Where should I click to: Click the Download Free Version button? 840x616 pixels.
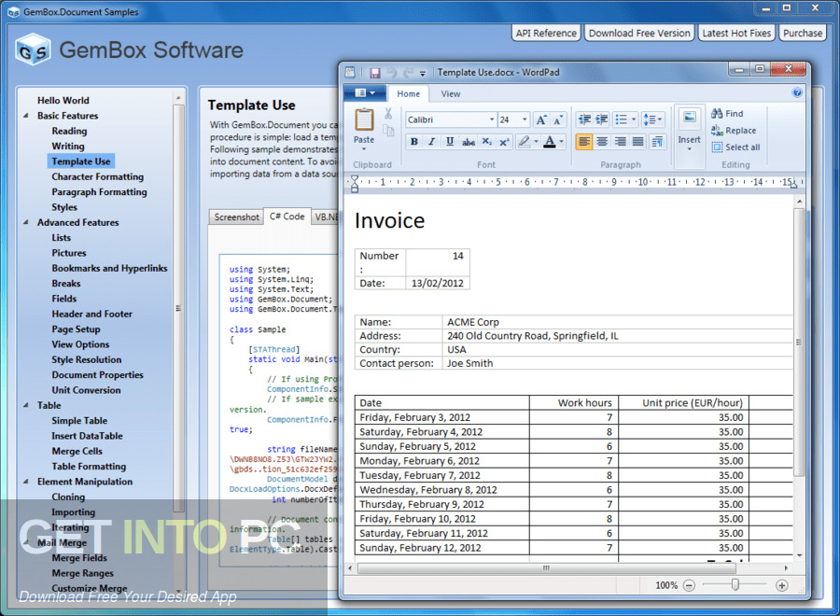click(x=639, y=34)
